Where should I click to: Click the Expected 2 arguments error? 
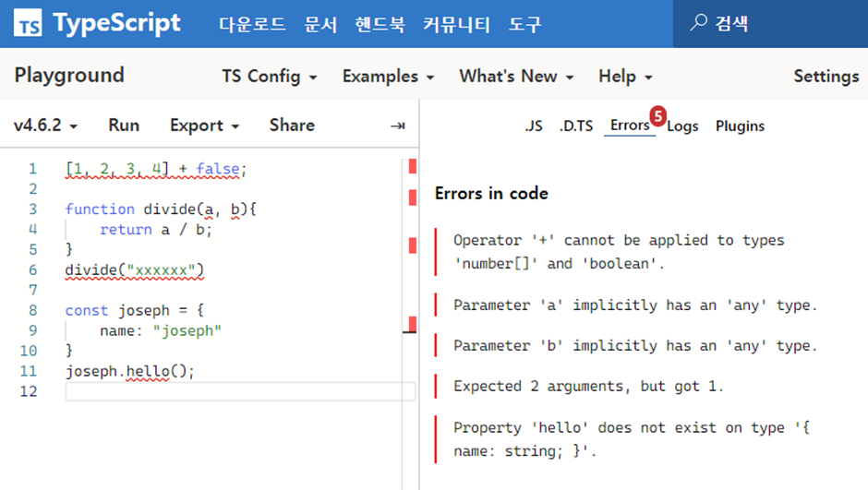click(x=588, y=386)
